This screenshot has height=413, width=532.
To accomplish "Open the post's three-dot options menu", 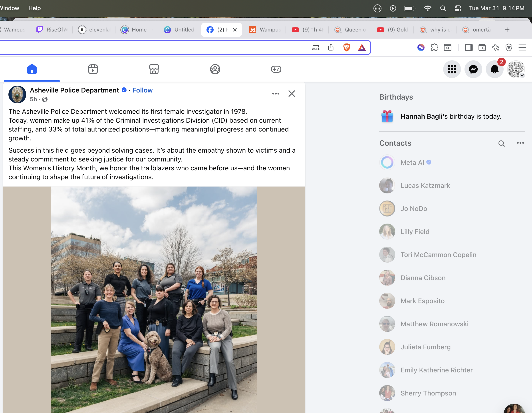I will (x=276, y=94).
